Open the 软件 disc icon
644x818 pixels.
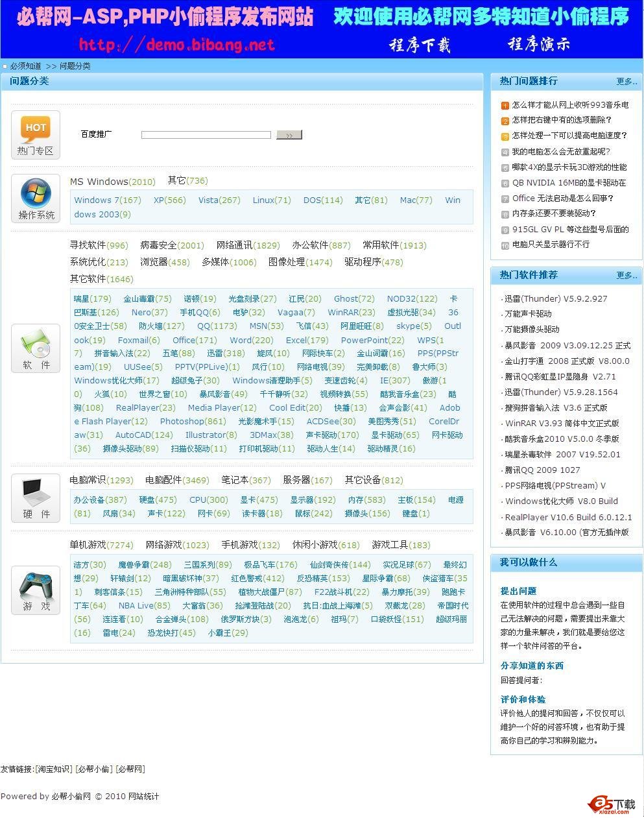coord(36,348)
